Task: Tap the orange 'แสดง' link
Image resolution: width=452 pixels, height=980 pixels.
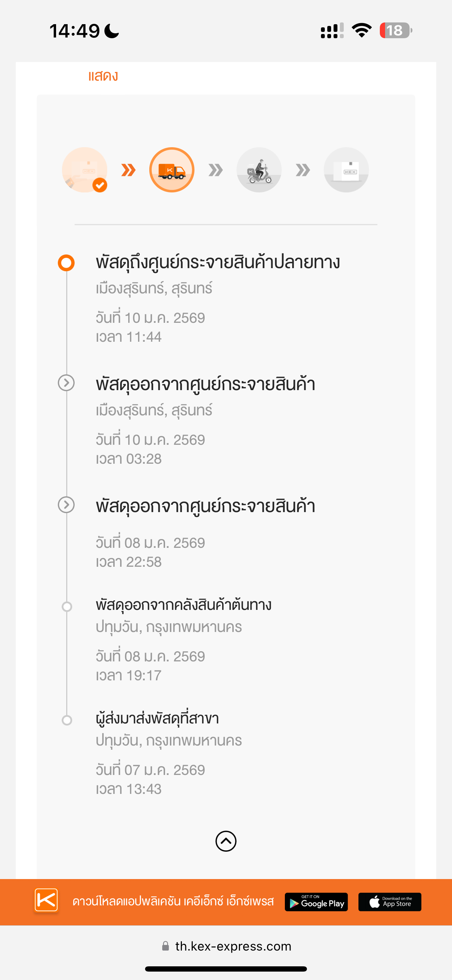Action: coord(103,76)
